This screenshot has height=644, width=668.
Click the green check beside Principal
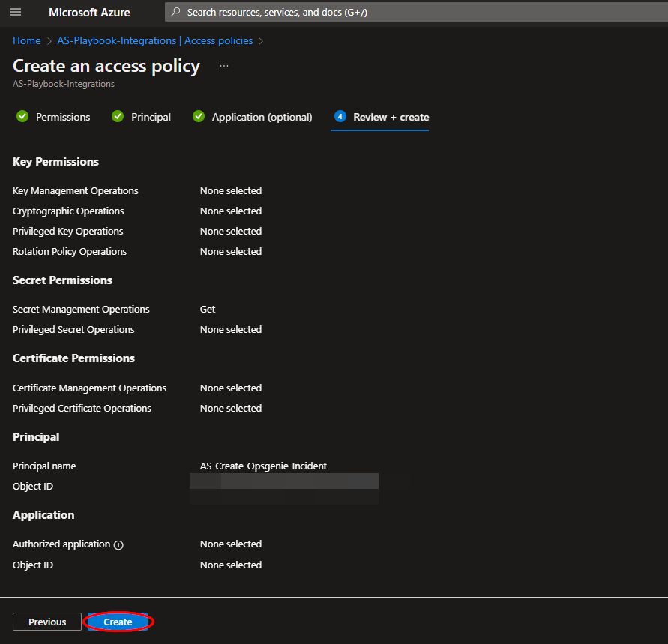tap(118, 116)
